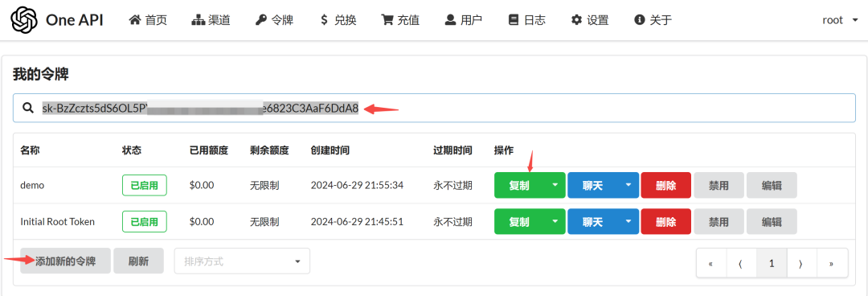Go to last page with » button

pyautogui.click(x=832, y=263)
